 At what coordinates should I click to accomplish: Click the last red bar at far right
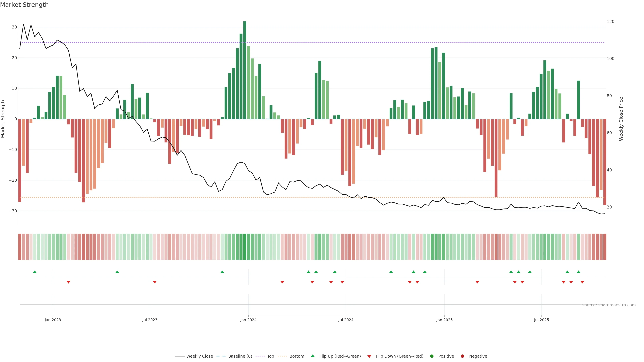pyautogui.click(x=605, y=162)
